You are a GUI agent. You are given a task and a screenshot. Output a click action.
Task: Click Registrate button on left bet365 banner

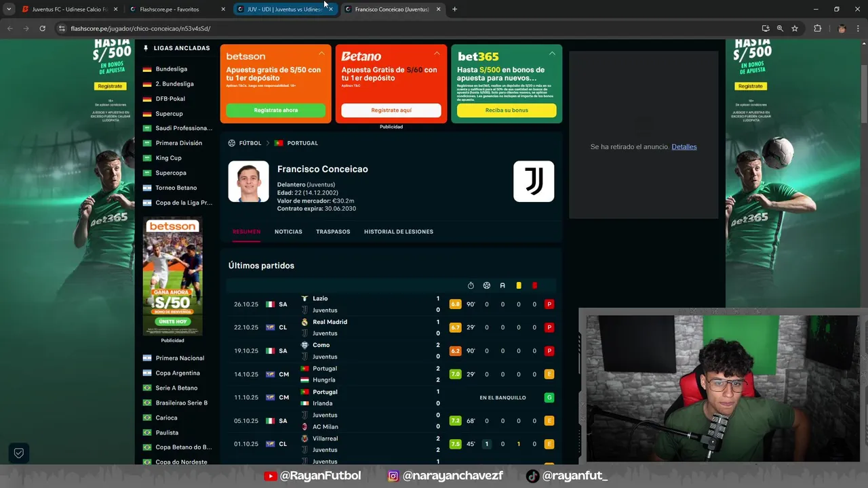point(110,86)
